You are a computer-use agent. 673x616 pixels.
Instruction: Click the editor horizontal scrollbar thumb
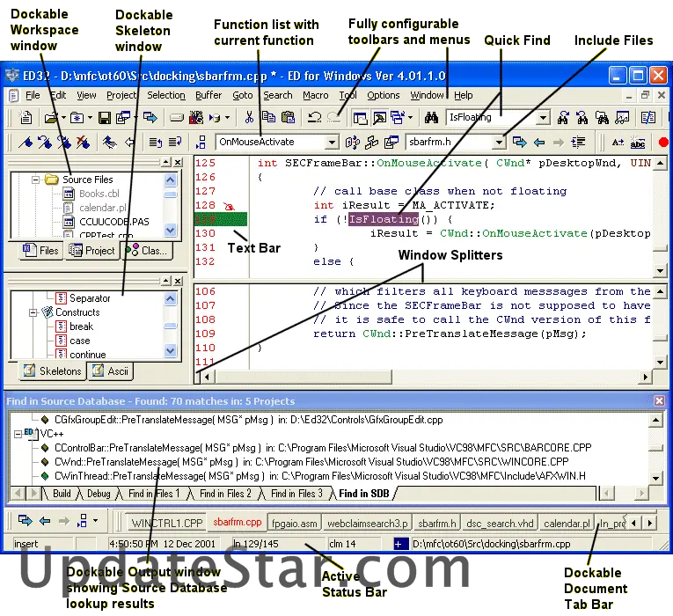304,377
